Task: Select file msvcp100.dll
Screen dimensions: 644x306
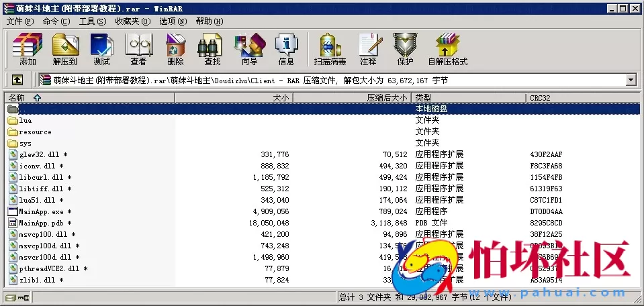Action: click(x=47, y=235)
